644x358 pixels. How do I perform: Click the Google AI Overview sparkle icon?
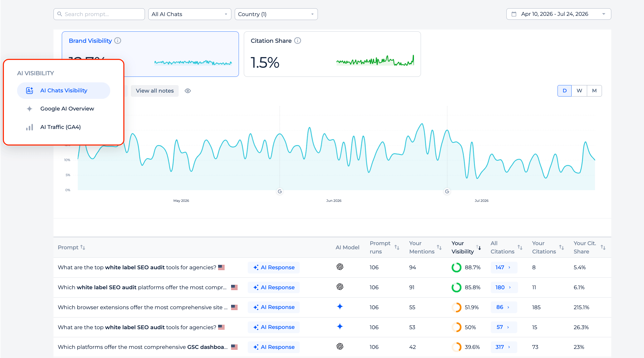(30, 109)
